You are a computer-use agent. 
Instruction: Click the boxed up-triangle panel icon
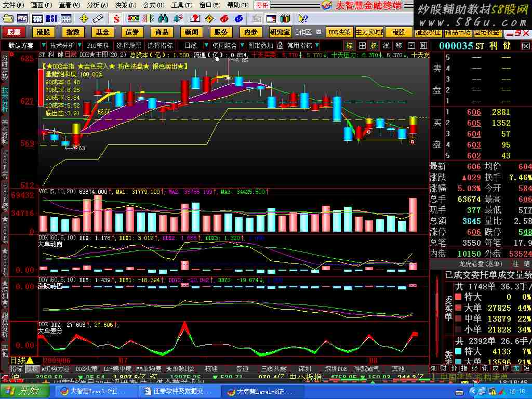(411, 46)
